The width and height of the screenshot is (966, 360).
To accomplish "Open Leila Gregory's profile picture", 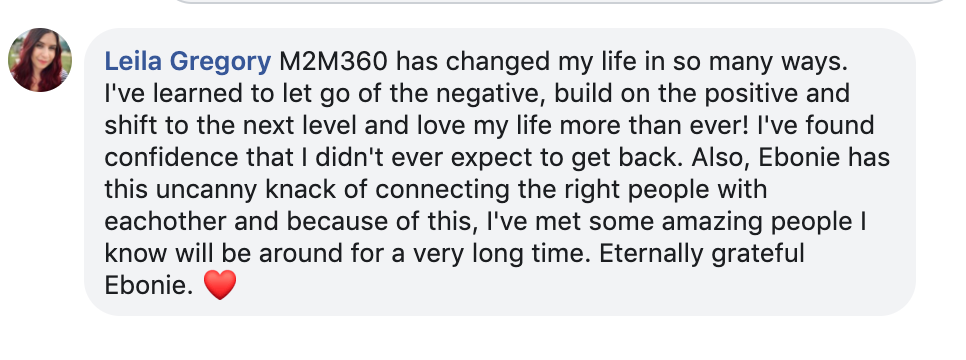I will (x=40, y=60).
